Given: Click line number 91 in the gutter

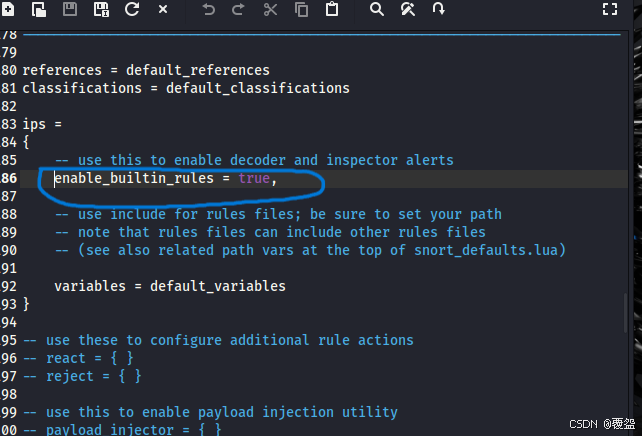Looking at the screenshot, I should [9, 268].
